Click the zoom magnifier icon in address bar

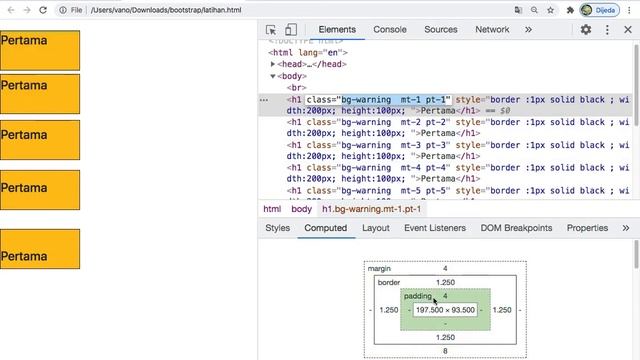coord(534,10)
